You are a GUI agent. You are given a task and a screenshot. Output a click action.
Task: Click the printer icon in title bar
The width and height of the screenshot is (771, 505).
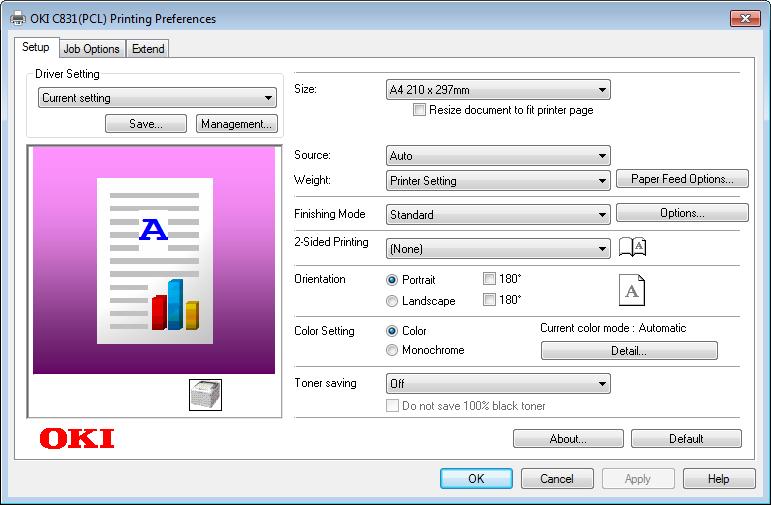coord(18,19)
